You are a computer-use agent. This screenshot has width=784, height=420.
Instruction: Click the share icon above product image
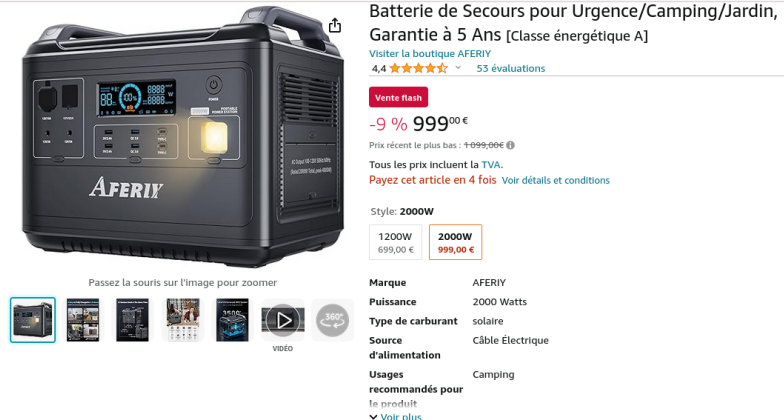point(335,25)
